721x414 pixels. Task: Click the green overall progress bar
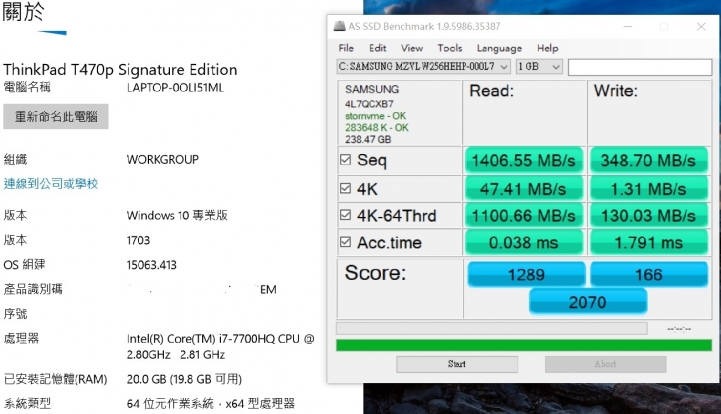click(x=524, y=345)
